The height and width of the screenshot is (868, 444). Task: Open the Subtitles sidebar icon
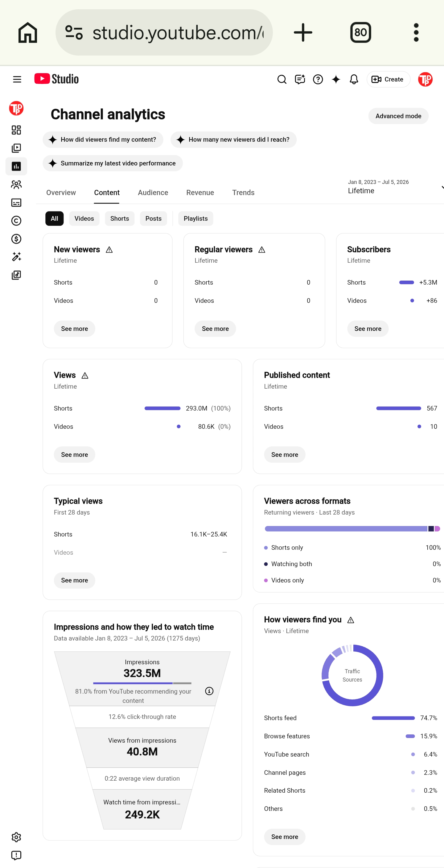point(16,202)
